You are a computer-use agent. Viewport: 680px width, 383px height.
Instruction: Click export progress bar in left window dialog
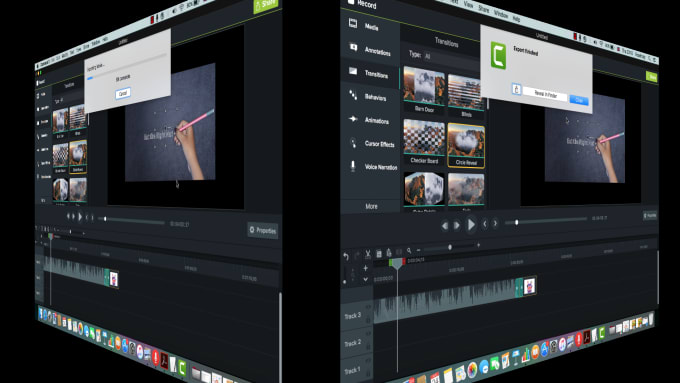coord(127,66)
